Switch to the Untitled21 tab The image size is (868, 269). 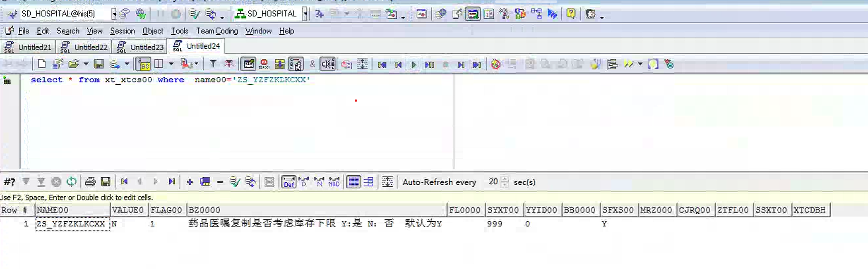[x=28, y=47]
